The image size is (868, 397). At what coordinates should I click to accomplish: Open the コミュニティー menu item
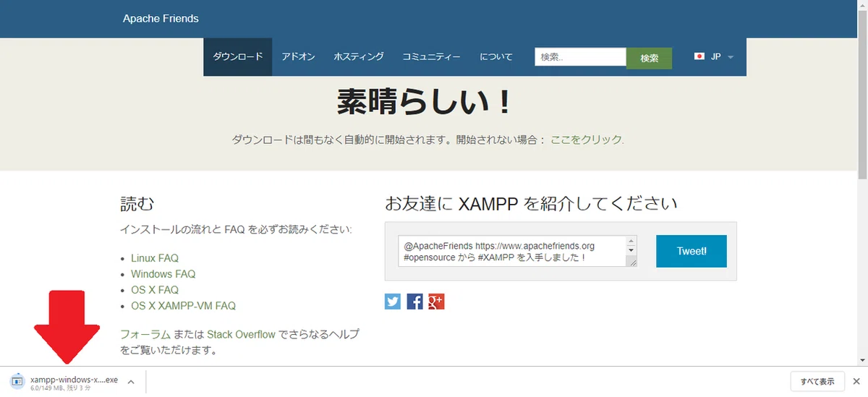(431, 57)
